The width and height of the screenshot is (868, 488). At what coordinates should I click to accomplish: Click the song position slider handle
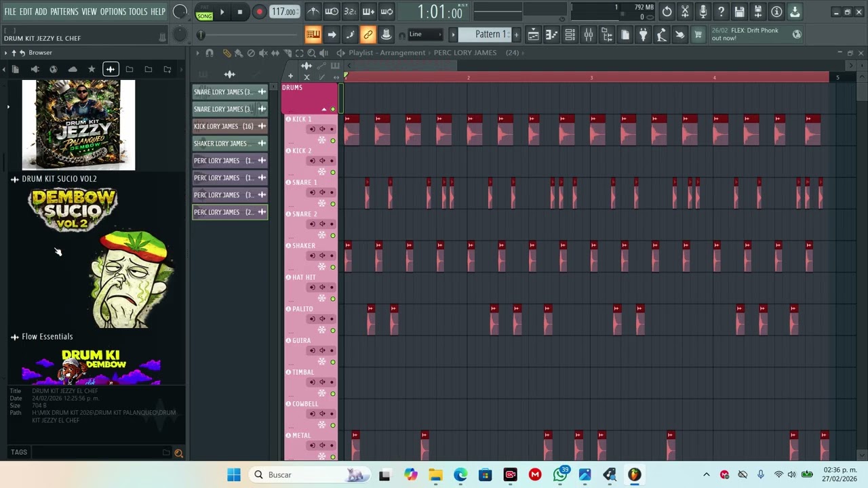point(201,35)
